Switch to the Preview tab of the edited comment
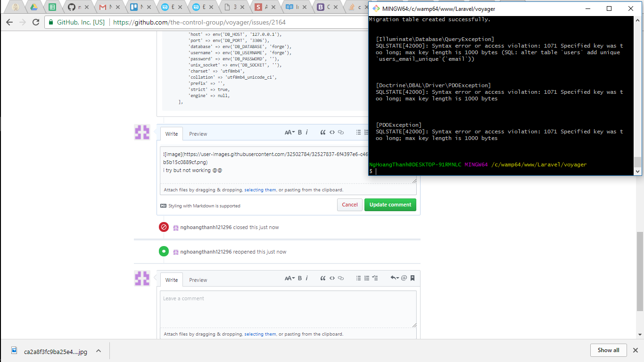The height and width of the screenshot is (362, 644). tap(198, 134)
